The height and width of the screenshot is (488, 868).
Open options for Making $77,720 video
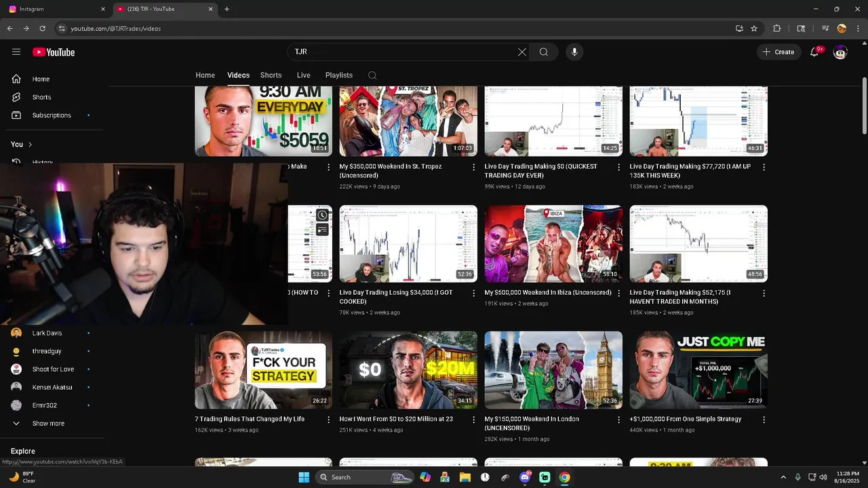[x=764, y=167]
